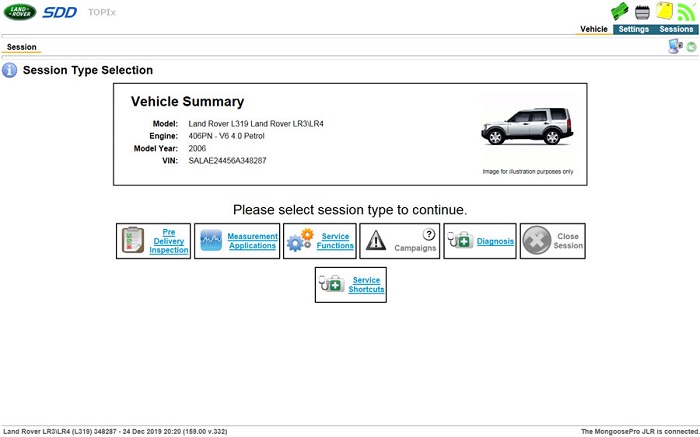Click the Service Shortcuts first aid kit icon
Viewport: 700px width, 437px height.
[x=331, y=284]
